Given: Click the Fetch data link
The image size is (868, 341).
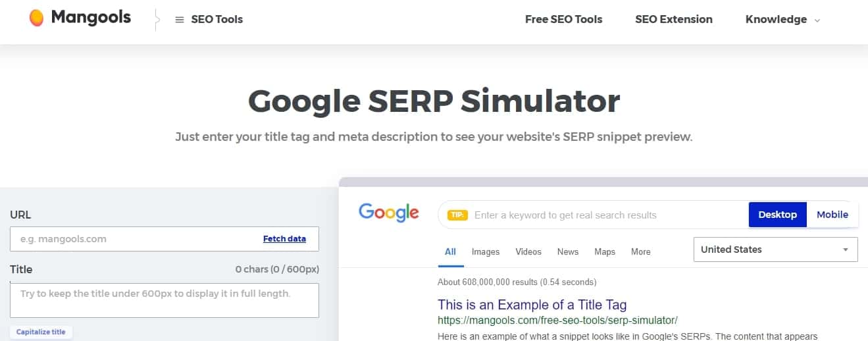Looking at the screenshot, I should [284, 239].
